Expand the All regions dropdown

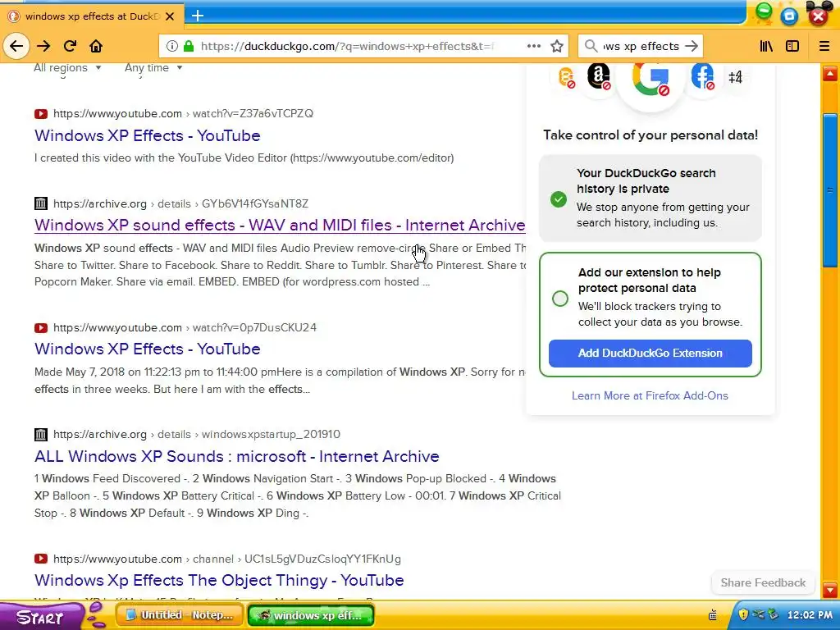67,67
